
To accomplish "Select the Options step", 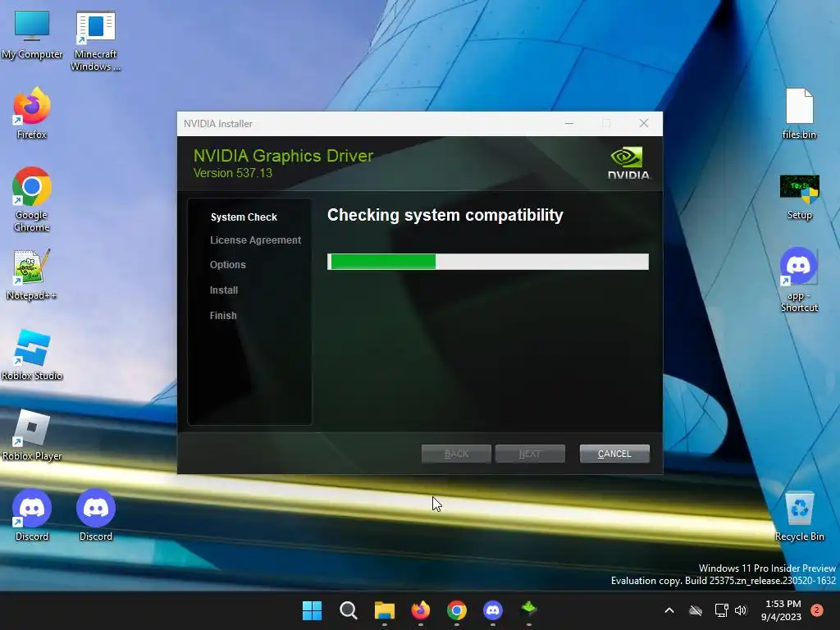I will [228, 265].
